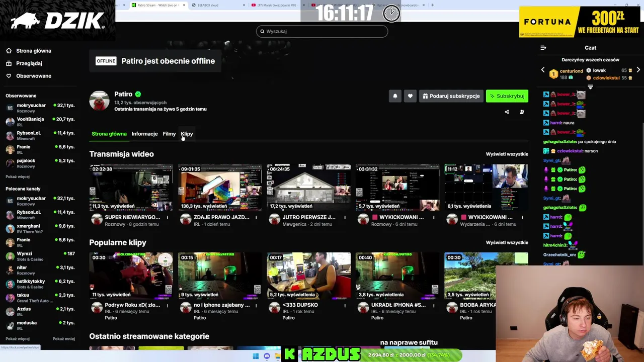Viewport: 644px width, 362px height.
Task: Open the 09:01:35 ZDAJE PRAWO JAZD thumbnail
Action: pos(220,187)
